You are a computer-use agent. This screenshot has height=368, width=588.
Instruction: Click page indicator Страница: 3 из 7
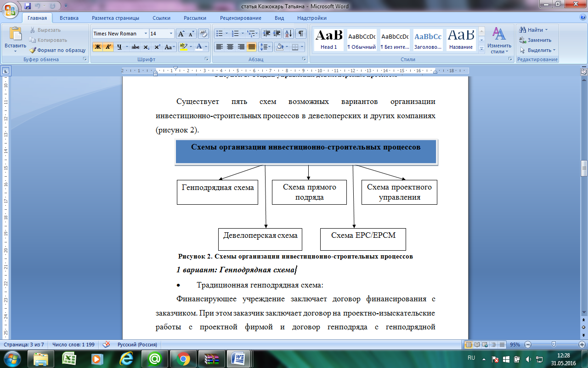[x=24, y=345]
